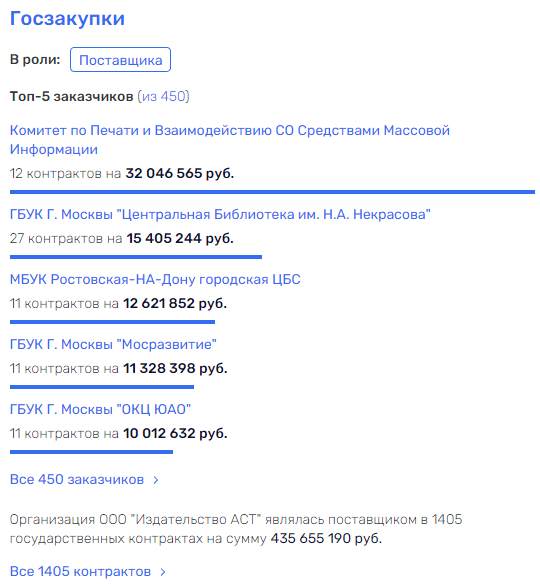Click the из 450 count label
The image size is (540, 584).
click(x=163, y=96)
